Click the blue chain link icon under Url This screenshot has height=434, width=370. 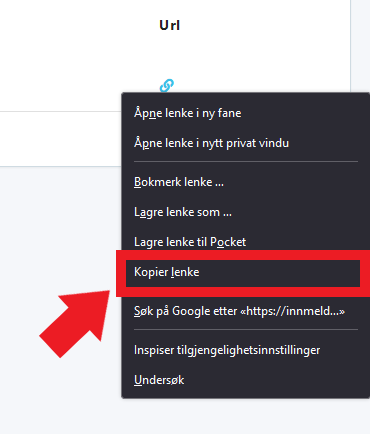point(167,85)
